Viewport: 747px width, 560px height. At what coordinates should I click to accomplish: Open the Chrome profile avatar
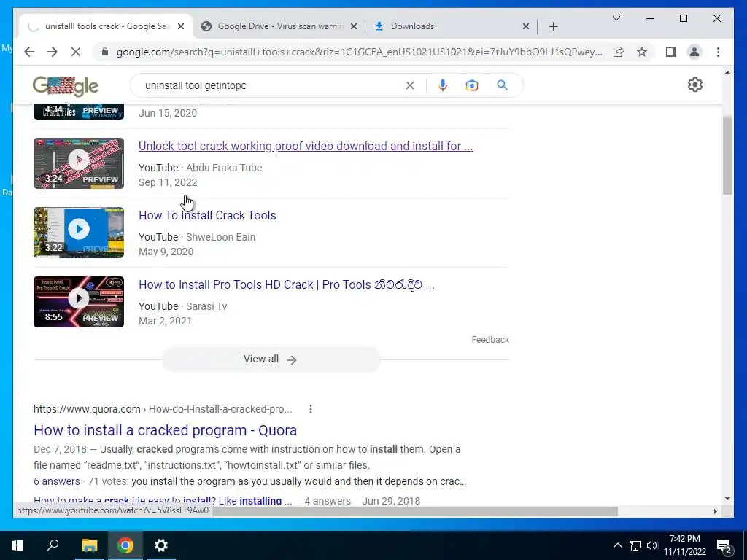point(694,52)
